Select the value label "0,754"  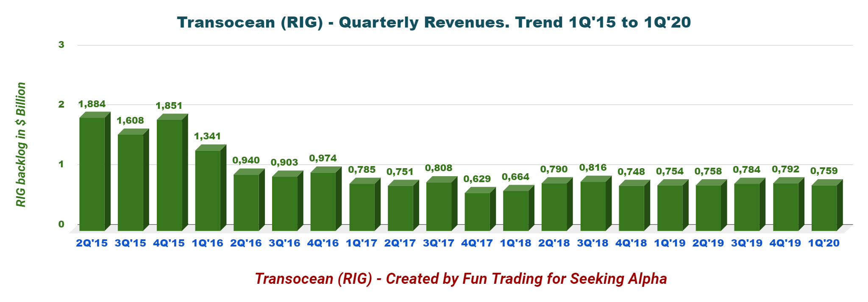tap(670, 172)
